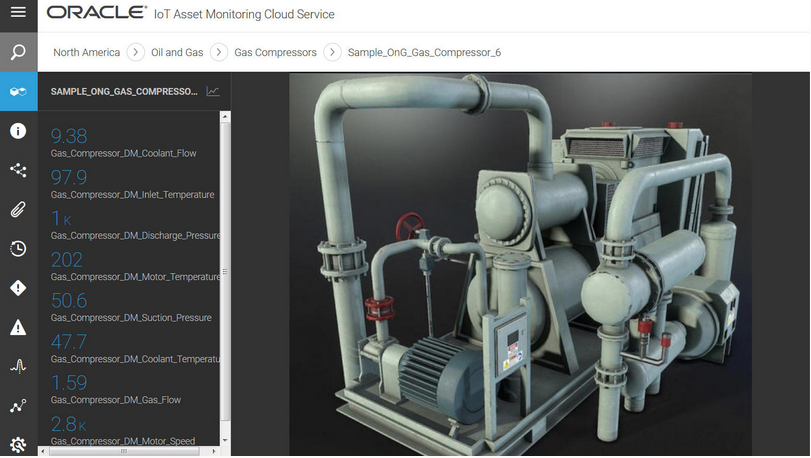811x458 pixels.
Task: Open the info icon in sidebar
Action: [18, 131]
